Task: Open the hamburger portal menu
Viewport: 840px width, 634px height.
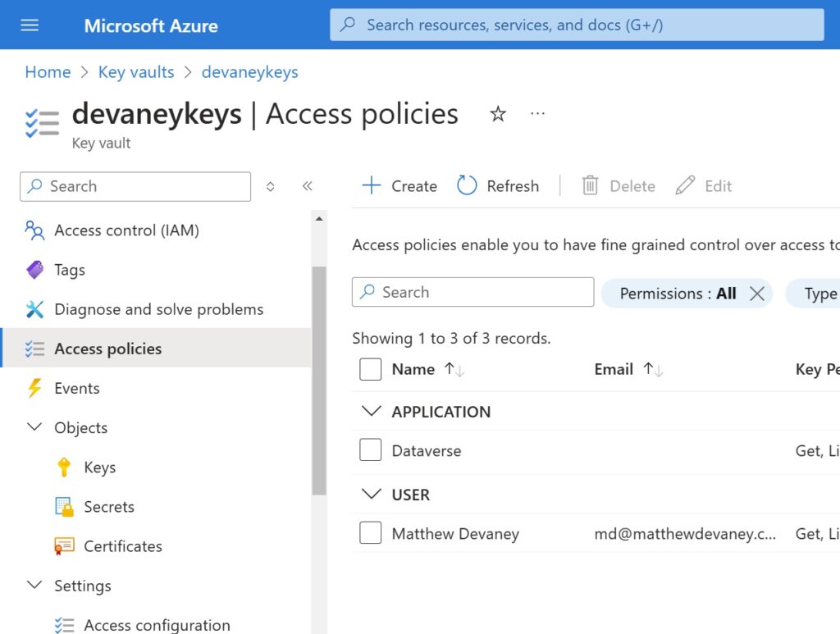Action: tap(30, 25)
